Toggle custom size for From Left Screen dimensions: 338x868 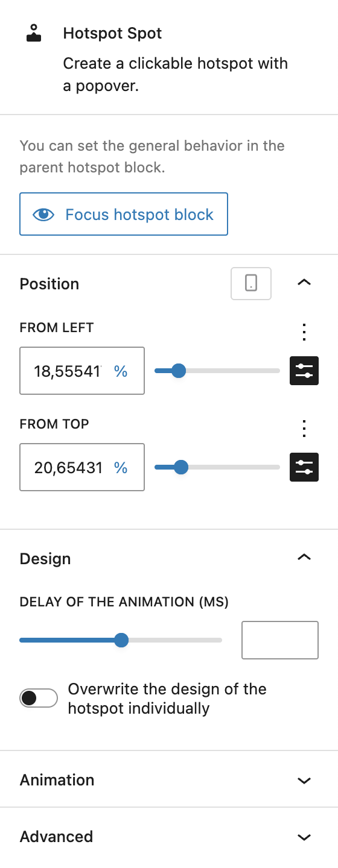coord(304,371)
